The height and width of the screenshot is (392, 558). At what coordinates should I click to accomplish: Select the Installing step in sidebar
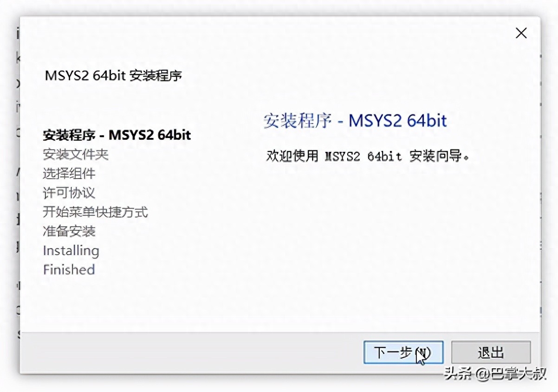click(71, 251)
